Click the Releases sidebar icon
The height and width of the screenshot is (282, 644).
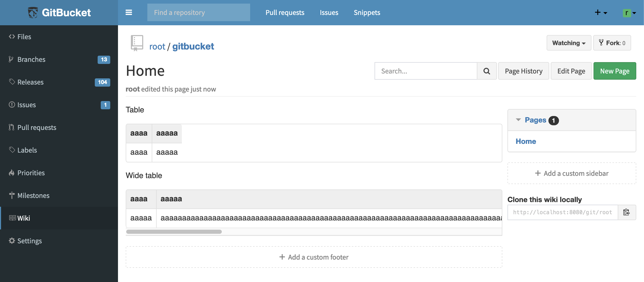tap(12, 81)
